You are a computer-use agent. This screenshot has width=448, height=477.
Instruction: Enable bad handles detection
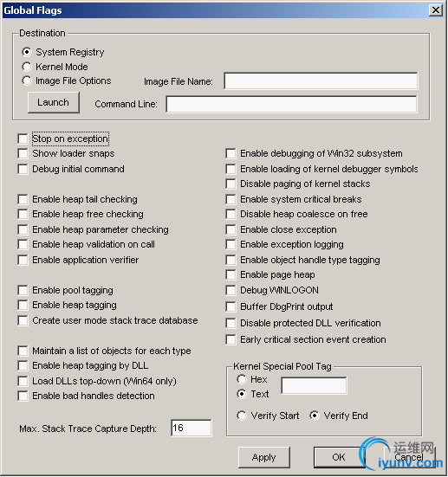pyautogui.click(x=23, y=396)
